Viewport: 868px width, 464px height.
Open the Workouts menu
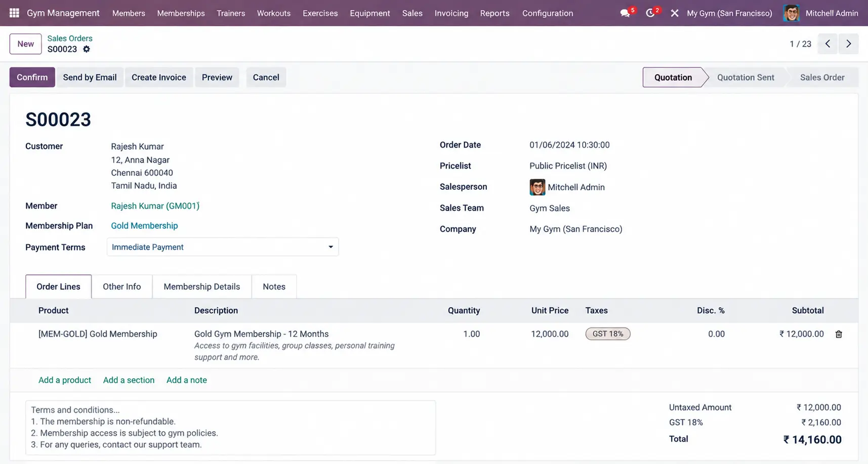[274, 13]
